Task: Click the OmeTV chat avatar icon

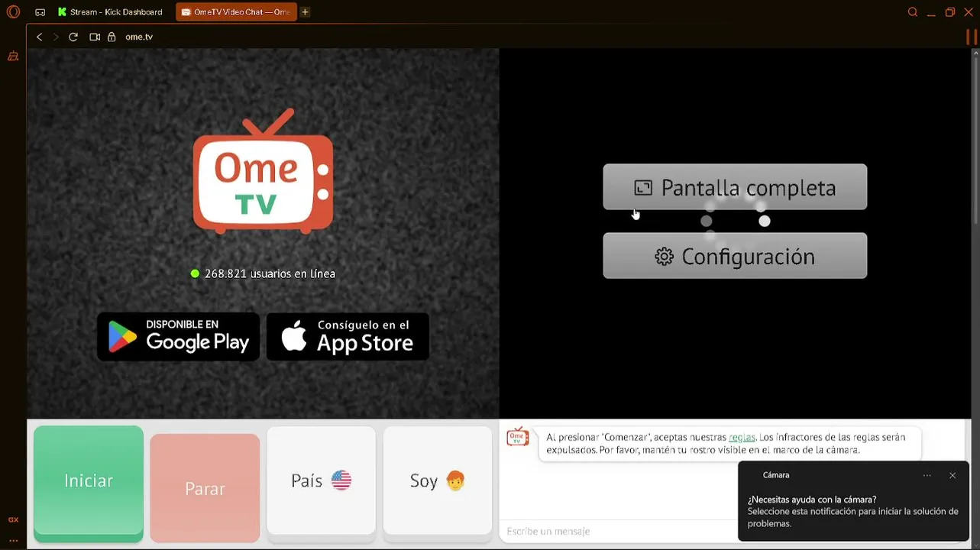Action: 518,436
